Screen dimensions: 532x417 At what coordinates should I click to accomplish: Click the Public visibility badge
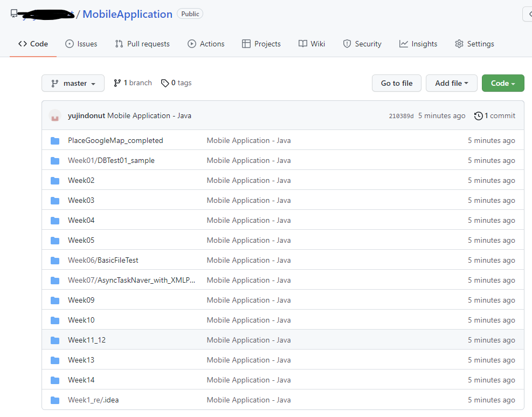coord(190,14)
